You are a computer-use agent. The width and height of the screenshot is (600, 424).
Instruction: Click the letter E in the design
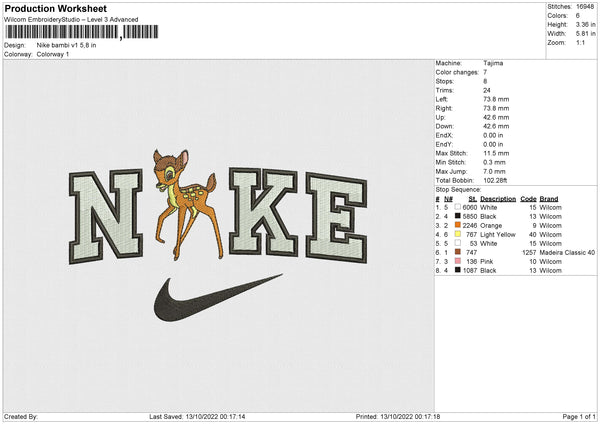336,218
